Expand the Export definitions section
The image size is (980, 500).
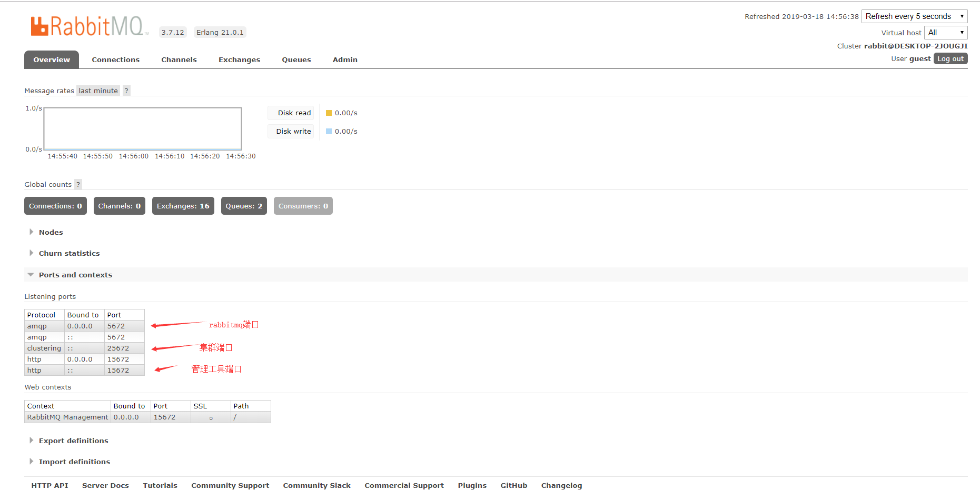73,441
